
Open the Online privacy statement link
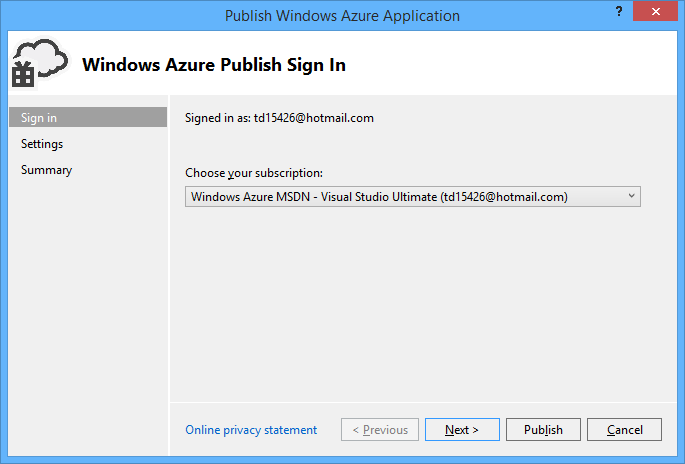pyautogui.click(x=251, y=430)
